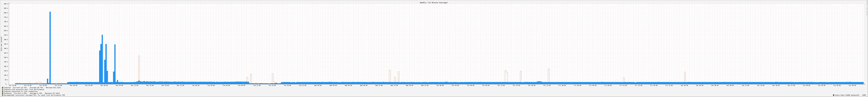Click the 'bits per second' y-axis label
Viewport: 868px width, 97px height.
pyautogui.click(x=1, y=44)
